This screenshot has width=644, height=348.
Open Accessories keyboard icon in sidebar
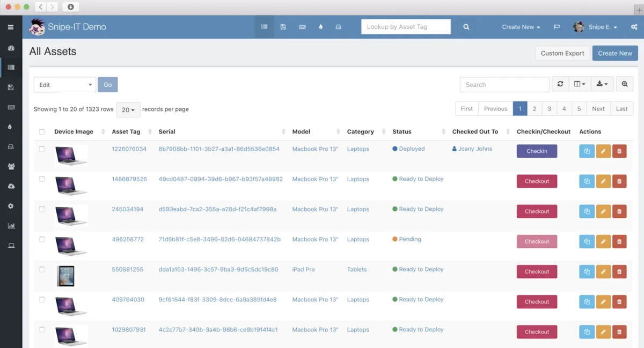point(11,107)
